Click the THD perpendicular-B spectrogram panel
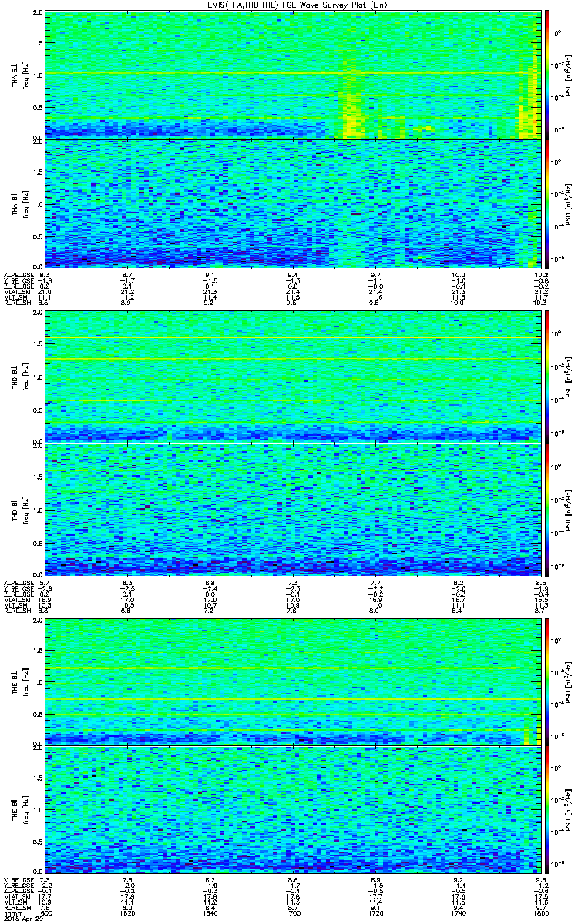This screenshot has height=924, width=578. [x=293, y=377]
